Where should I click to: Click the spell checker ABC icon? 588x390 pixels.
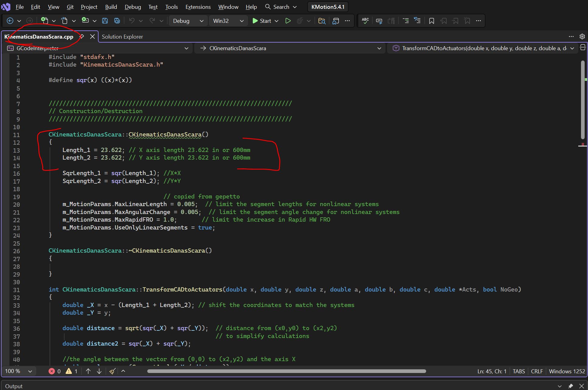(x=365, y=21)
